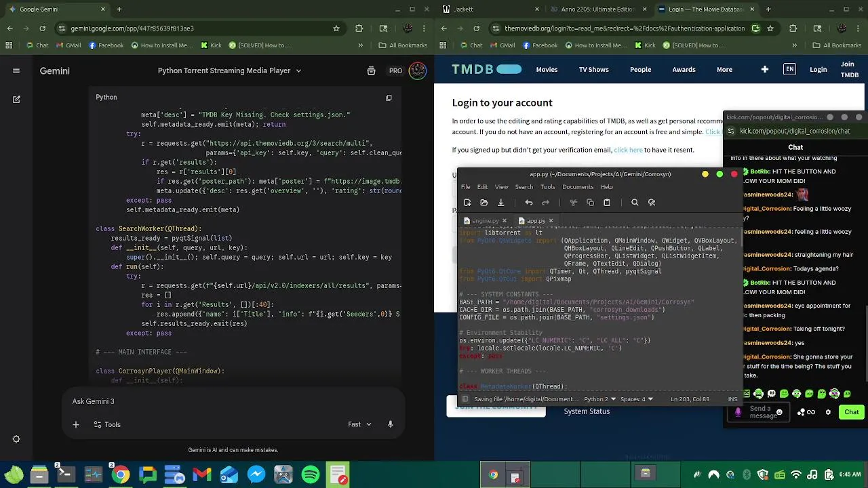Click the INS overwrite mode indicator
This screenshot has height=488, width=868.
tap(732, 399)
